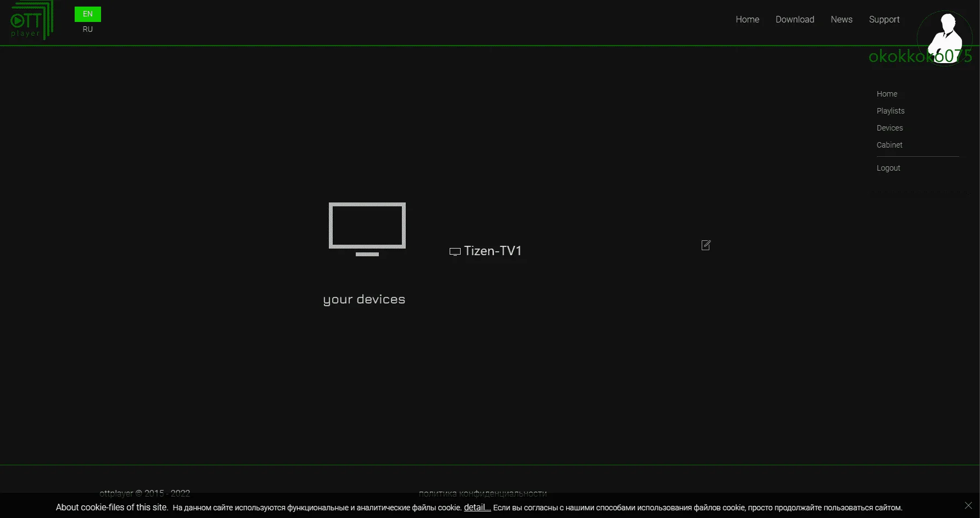The width and height of the screenshot is (980, 518).
Task: Open Home in top navigation
Action: pos(747,19)
